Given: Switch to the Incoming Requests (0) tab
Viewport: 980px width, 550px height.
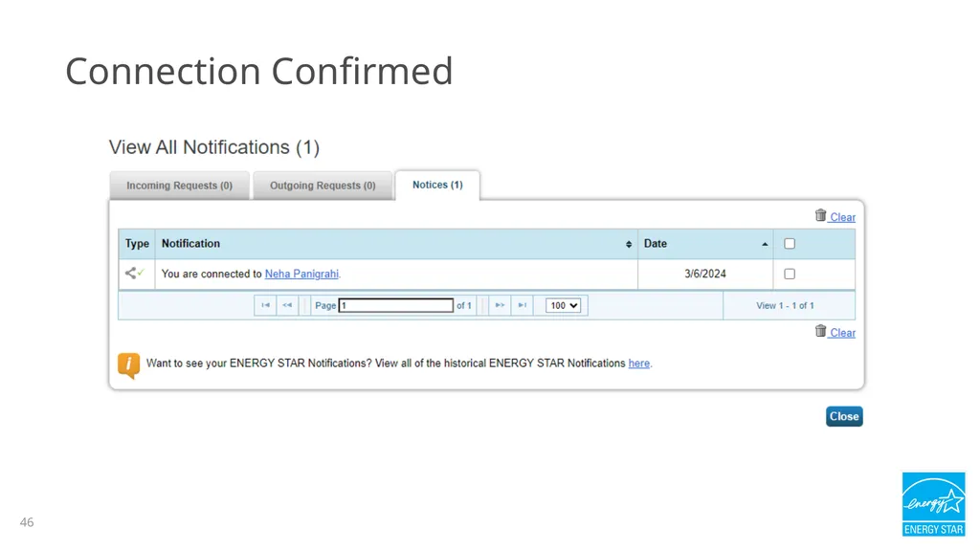Looking at the screenshot, I should 179,186.
